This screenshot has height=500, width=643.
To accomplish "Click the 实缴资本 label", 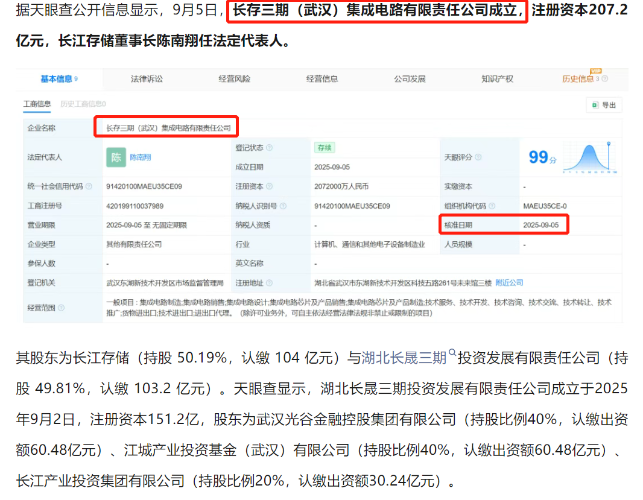I will 458,187.
